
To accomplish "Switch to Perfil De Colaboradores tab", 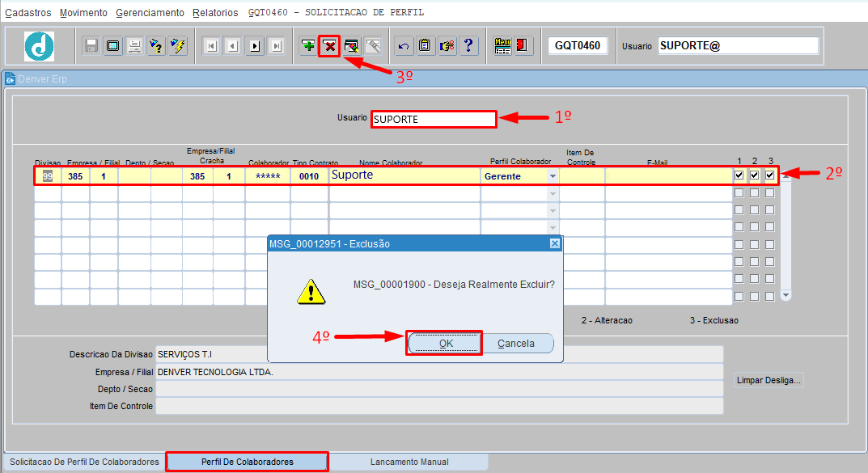I will (248, 462).
